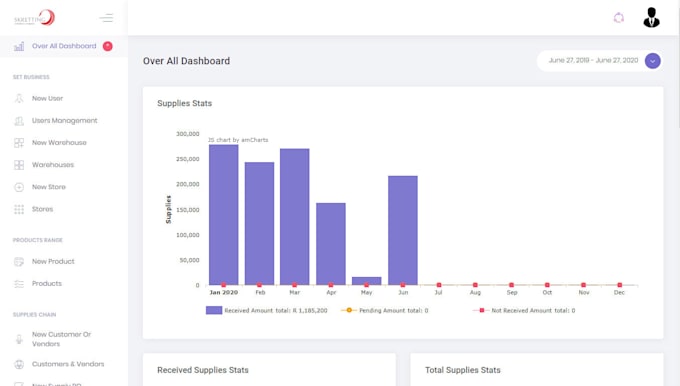Open the user profile avatar
This screenshot has height=386, width=680.
651,18
